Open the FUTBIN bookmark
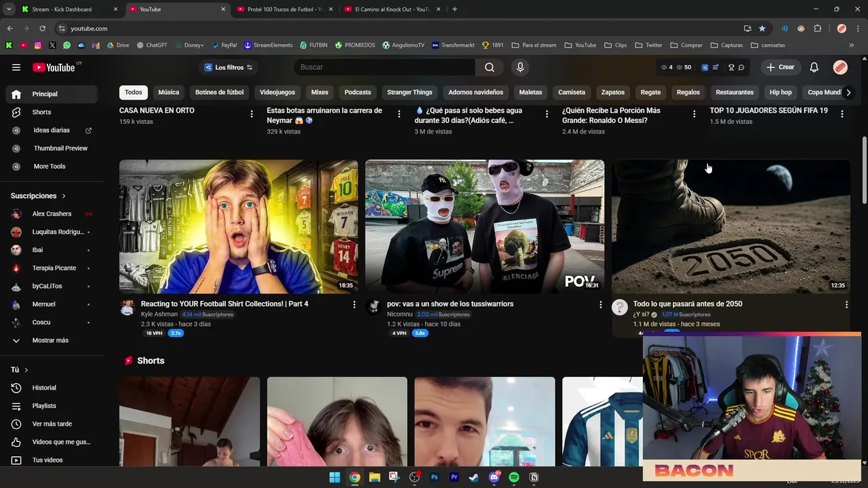The height and width of the screenshot is (488, 868). tap(314, 45)
